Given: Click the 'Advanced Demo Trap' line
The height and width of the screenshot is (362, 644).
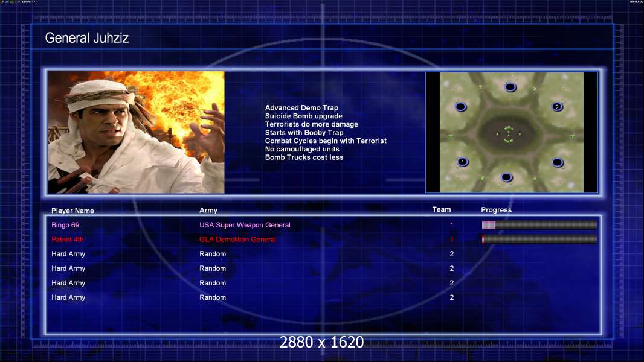Looking at the screenshot, I should [301, 108].
